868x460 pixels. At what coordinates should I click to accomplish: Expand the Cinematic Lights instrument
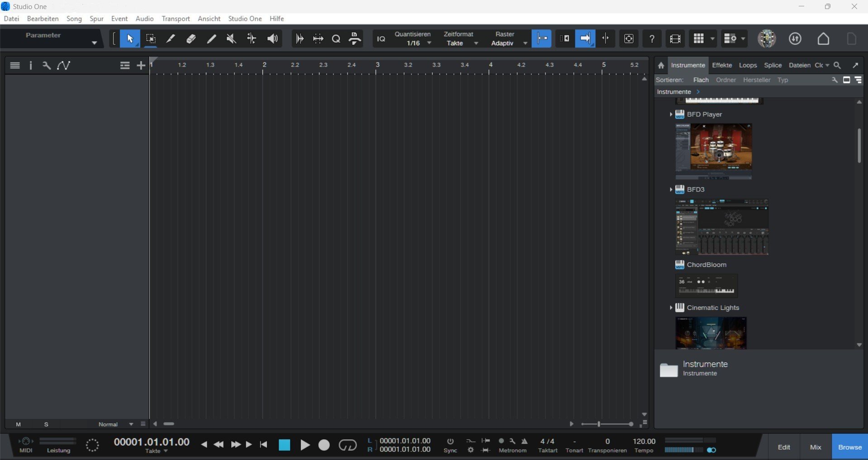(x=671, y=308)
